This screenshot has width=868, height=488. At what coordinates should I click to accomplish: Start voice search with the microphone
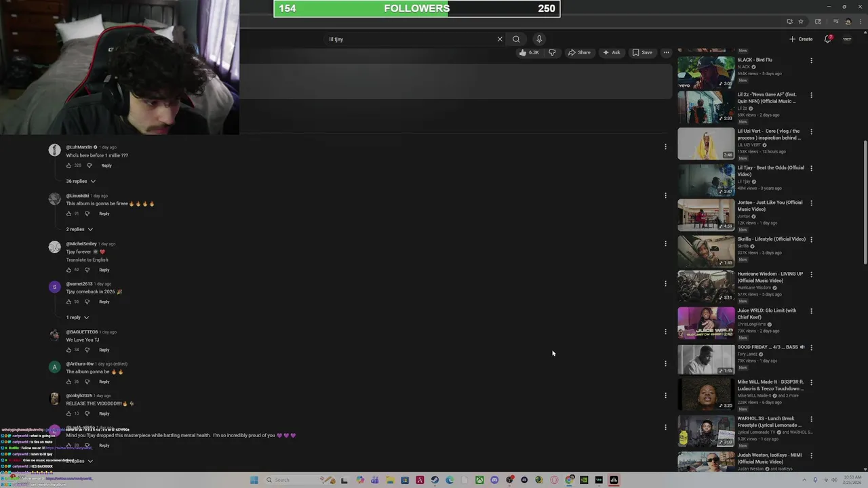click(539, 39)
